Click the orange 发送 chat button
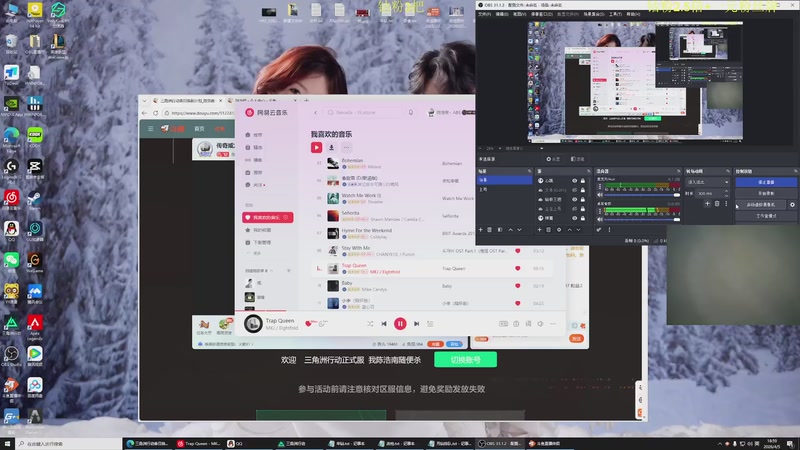 576,338
